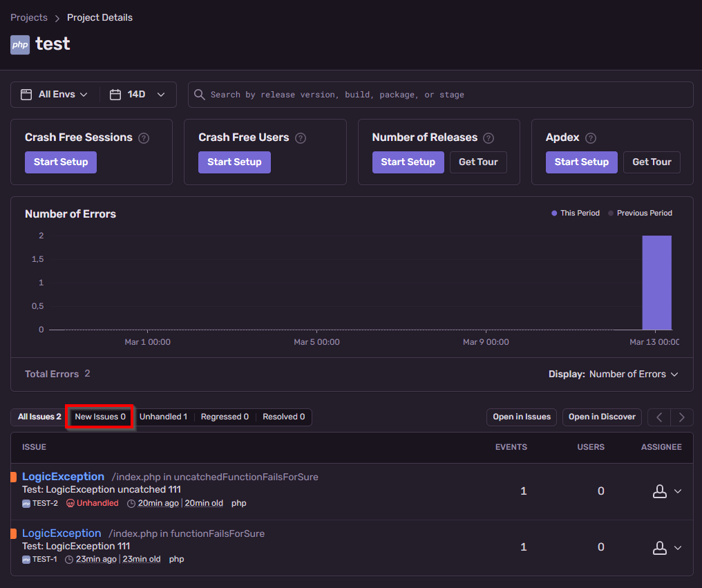702x588 pixels.
Task: Click the calendar icon on the All Envs filter
Action: 26,94
